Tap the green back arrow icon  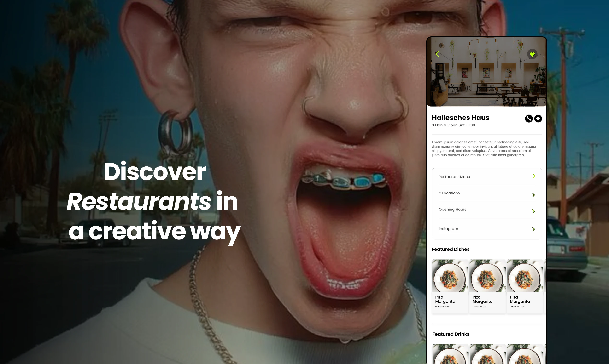[x=437, y=54]
